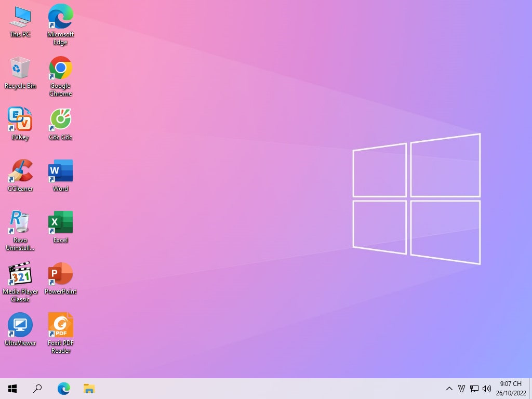Click the EVKey V tray icon
This screenshot has height=399, width=532.
461,389
